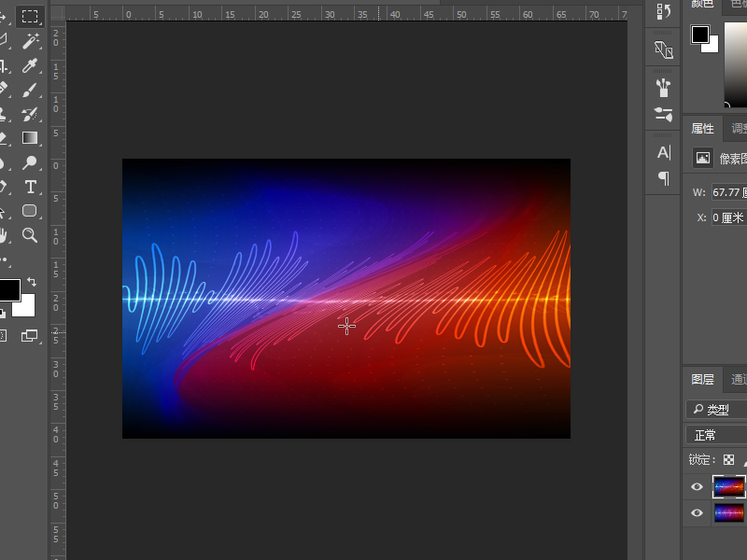This screenshot has width=747, height=560.
Task: Open the History panel icon
Action: (664, 11)
